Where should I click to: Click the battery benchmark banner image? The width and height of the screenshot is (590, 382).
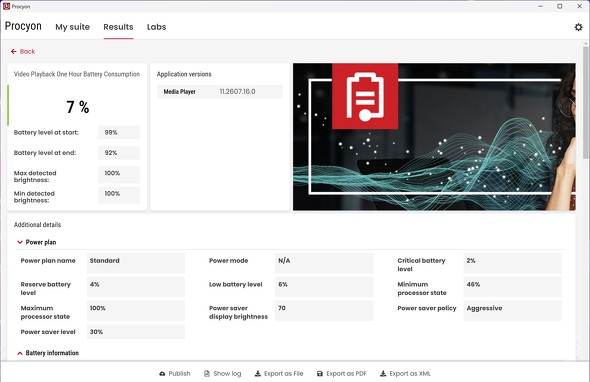pyautogui.click(x=434, y=137)
